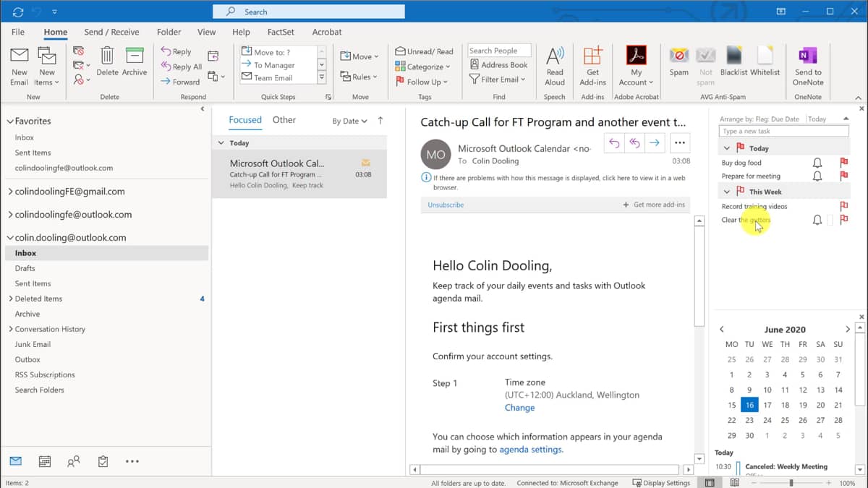
Task: Switch to Calendar view in navigation bar
Action: (45, 461)
